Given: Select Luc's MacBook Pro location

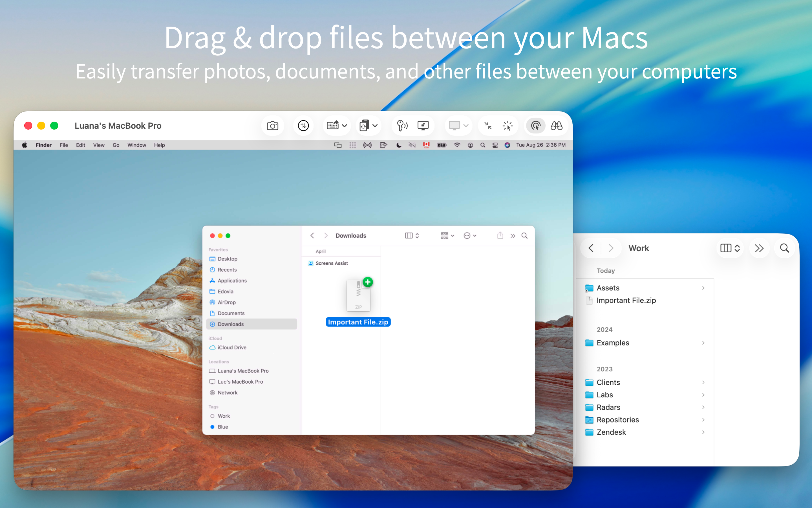Looking at the screenshot, I should pyautogui.click(x=251, y=382).
